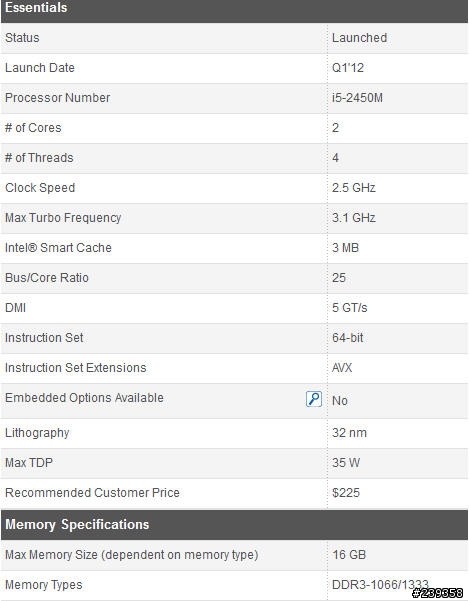
Task: Select the $225 recommended price value
Action: click(346, 493)
